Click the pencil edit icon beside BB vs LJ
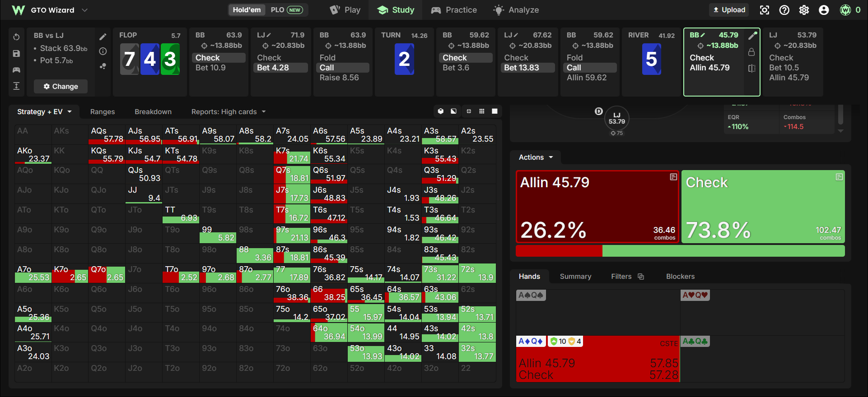Viewport: 868px width, 397px height. click(x=103, y=37)
